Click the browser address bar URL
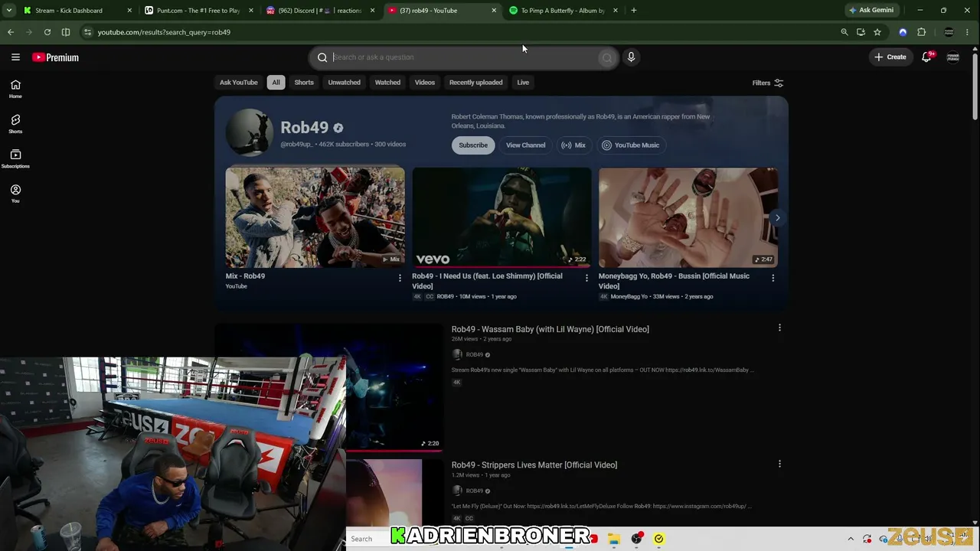The height and width of the screenshot is (551, 980). (164, 32)
